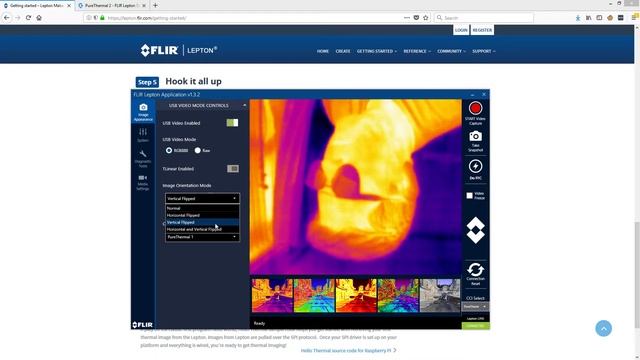640x360 pixels.
Task: Select the grayscale palette thumbnail
Action: (x=440, y=296)
